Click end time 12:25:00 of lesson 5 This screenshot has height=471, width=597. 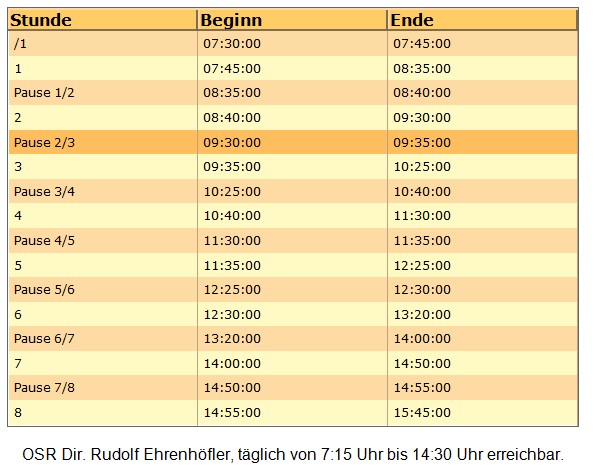click(422, 265)
